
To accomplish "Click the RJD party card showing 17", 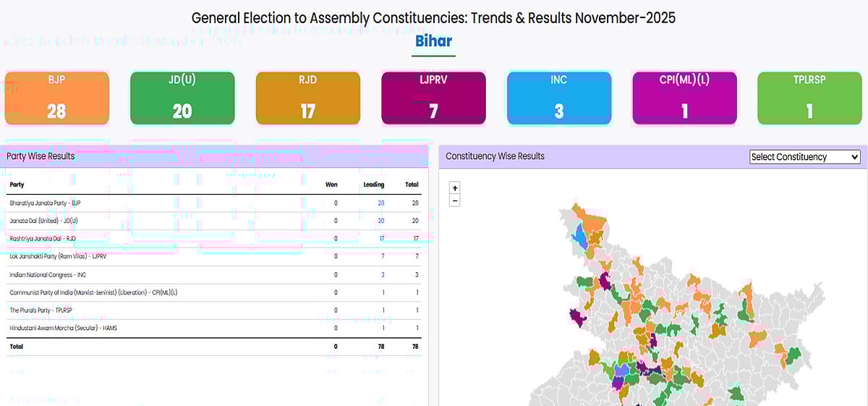I will click(308, 98).
